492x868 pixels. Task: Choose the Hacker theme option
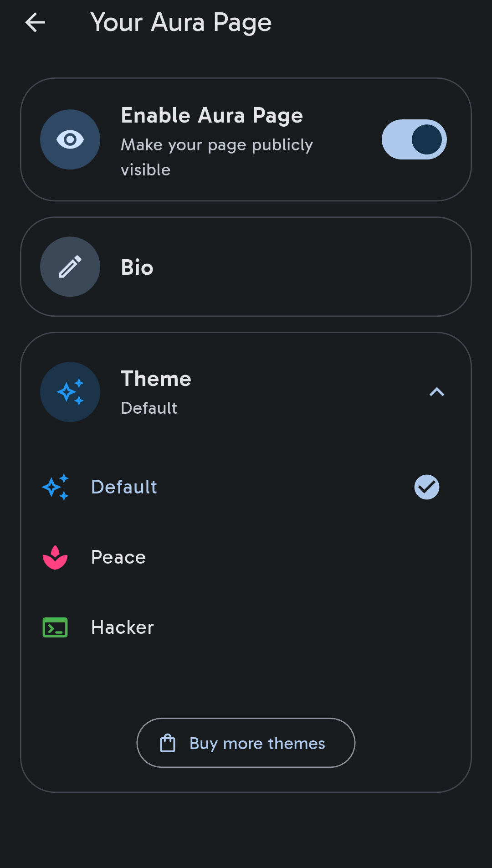click(x=123, y=627)
